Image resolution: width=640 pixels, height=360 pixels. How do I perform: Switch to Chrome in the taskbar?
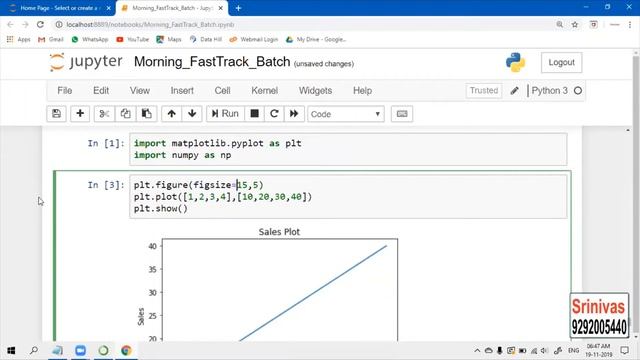click(126, 351)
